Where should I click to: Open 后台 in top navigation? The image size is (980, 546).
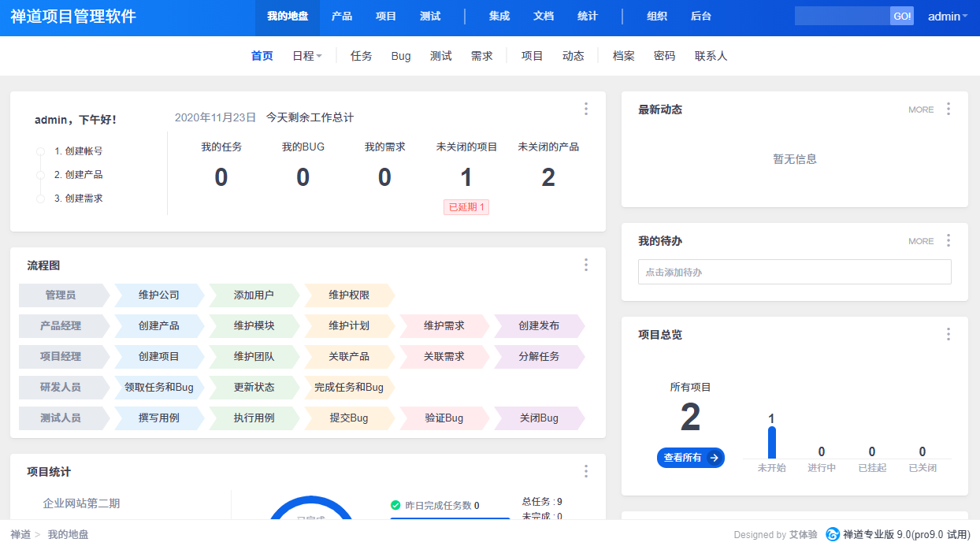pos(701,17)
